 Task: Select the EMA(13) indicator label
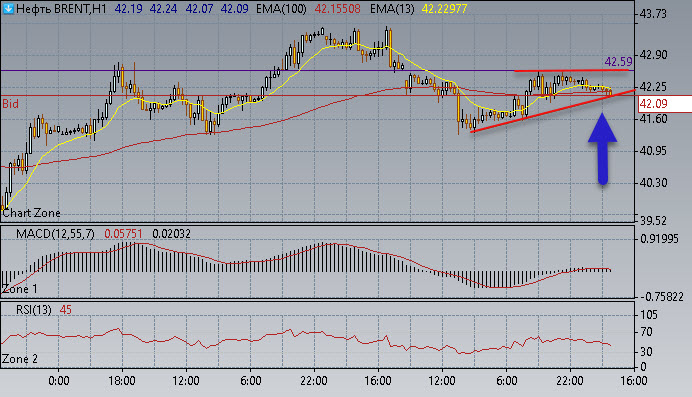coord(392,9)
